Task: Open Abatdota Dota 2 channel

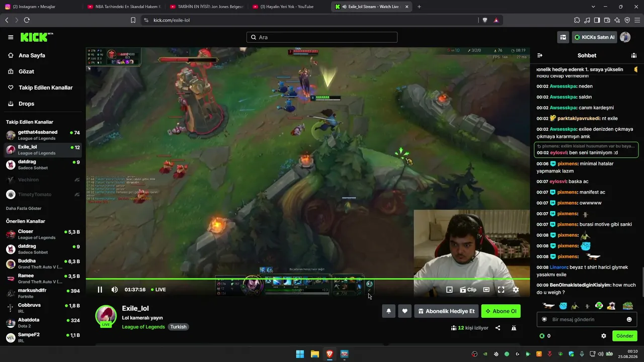Action: [x=43, y=323]
